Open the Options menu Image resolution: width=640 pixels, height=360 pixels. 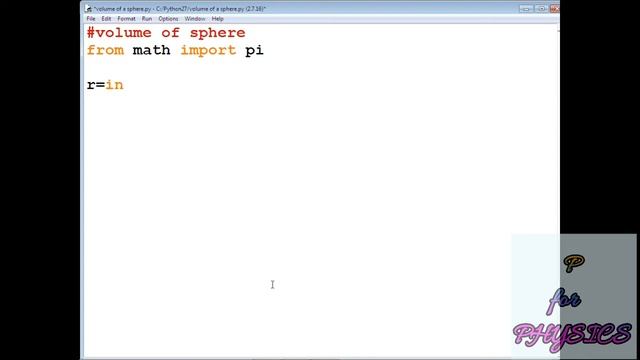(x=168, y=19)
